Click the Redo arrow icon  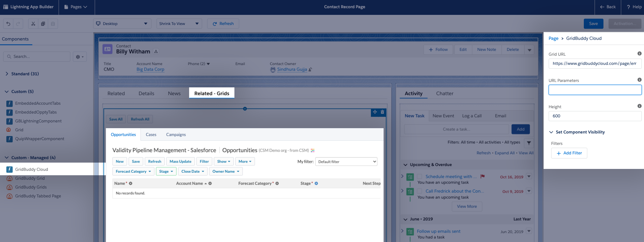(18, 24)
